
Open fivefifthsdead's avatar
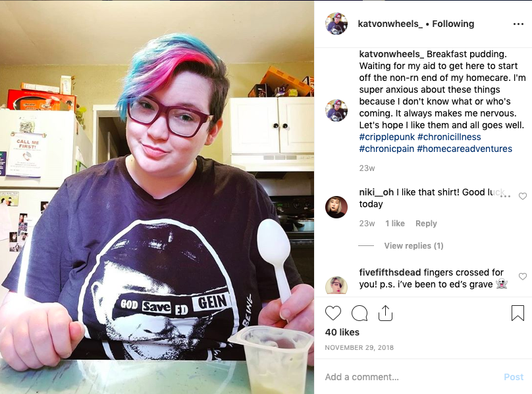[x=336, y=285]
